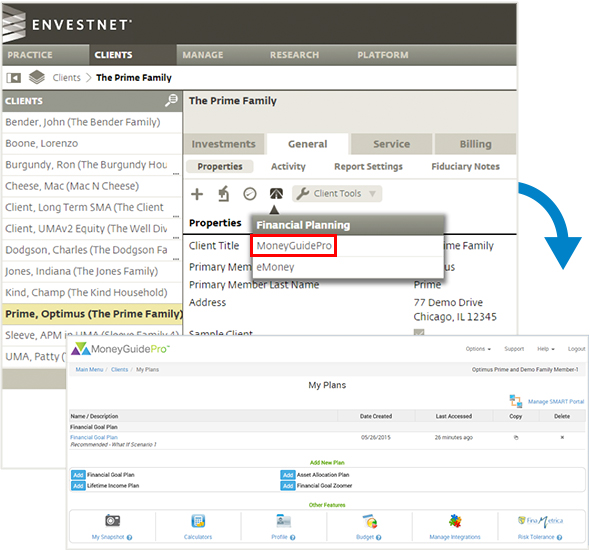Screen dimensions: 590x550
Task: Click the plus add icon in toolbar
Action: (197, 194)
